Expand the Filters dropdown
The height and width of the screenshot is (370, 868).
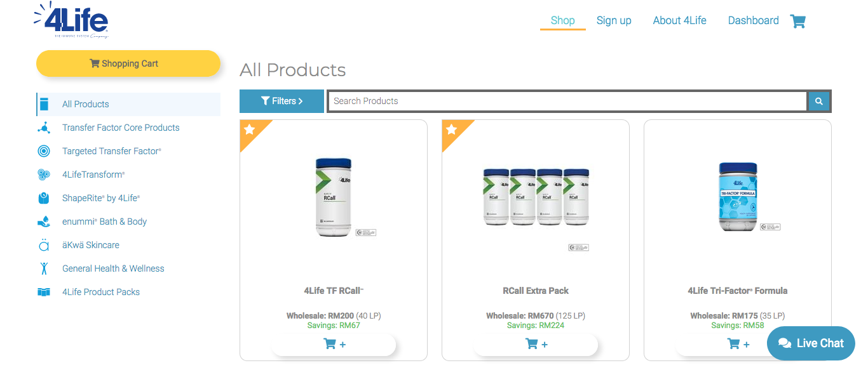coord(281,101)
